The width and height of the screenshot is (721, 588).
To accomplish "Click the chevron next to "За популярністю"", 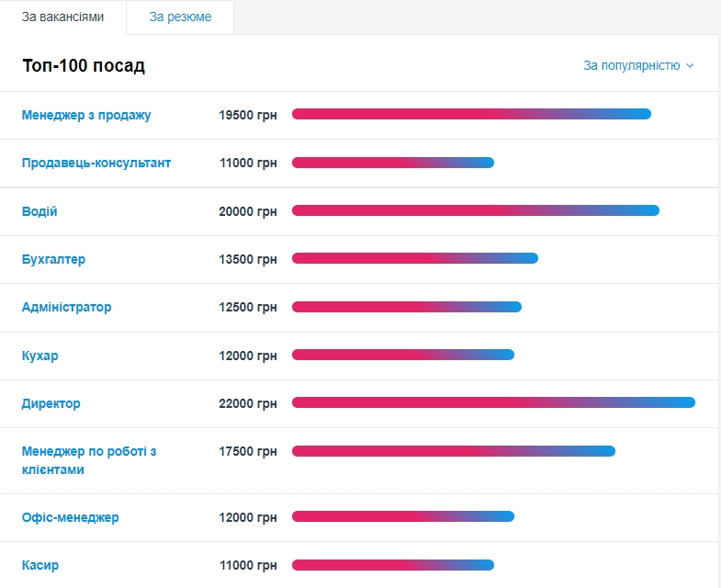I will pyautogui.click(x=691, y=66).
